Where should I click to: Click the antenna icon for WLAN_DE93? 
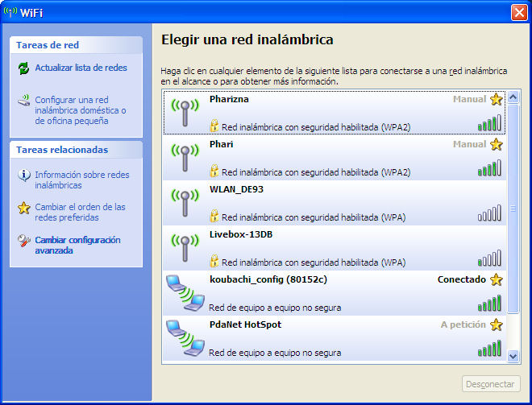point(185,203)
